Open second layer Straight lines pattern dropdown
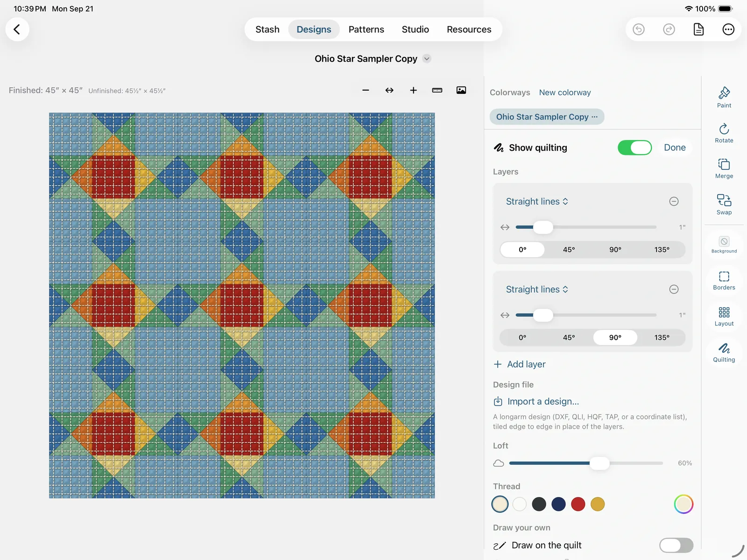Image resolution: width=747 pixels, height=560 pixels. point(537,289)
